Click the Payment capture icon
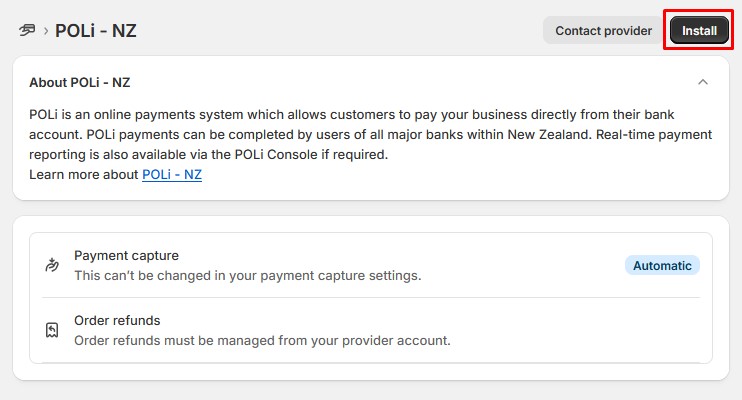Image resolution: width=742 pixels, height=400 pixels. click(53, 265)
